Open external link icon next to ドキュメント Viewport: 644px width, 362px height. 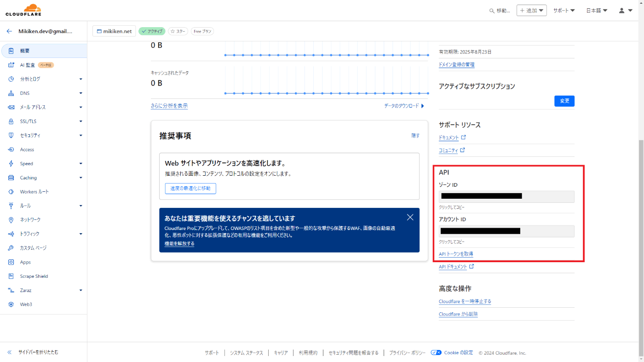tap(464, 137)
